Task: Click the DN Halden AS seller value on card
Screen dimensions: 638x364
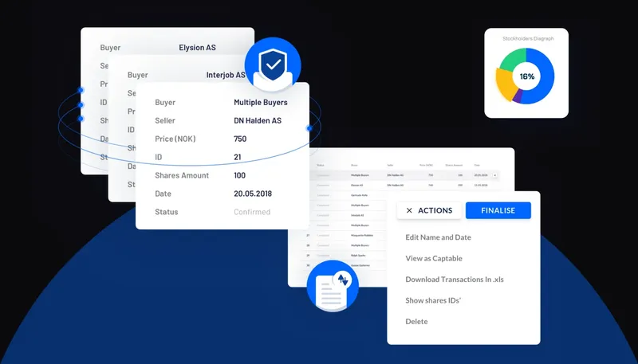Action: pyautogui.click(x=258, y=120)
